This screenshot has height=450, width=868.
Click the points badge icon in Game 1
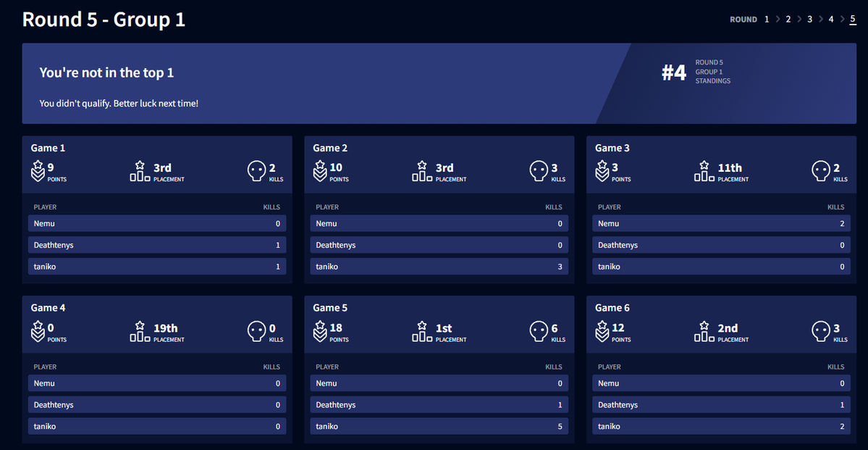[x=38, y=171]
